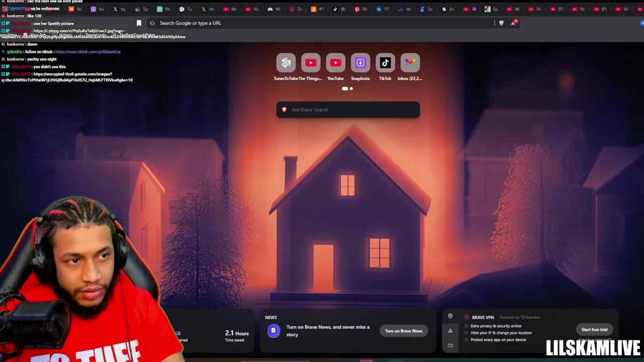The height and width of the screenshot is (362, 644).
Task: Click the Brave lion icon in search box
Action: point(284,110)
